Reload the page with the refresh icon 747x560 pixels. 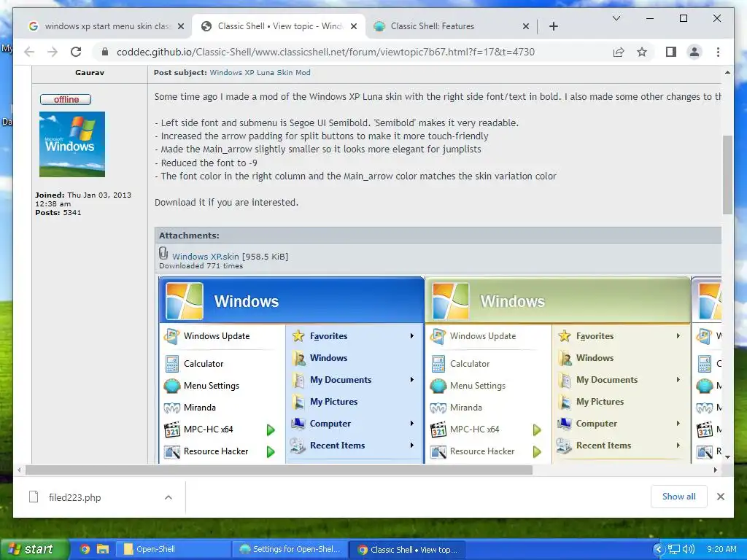76,52
